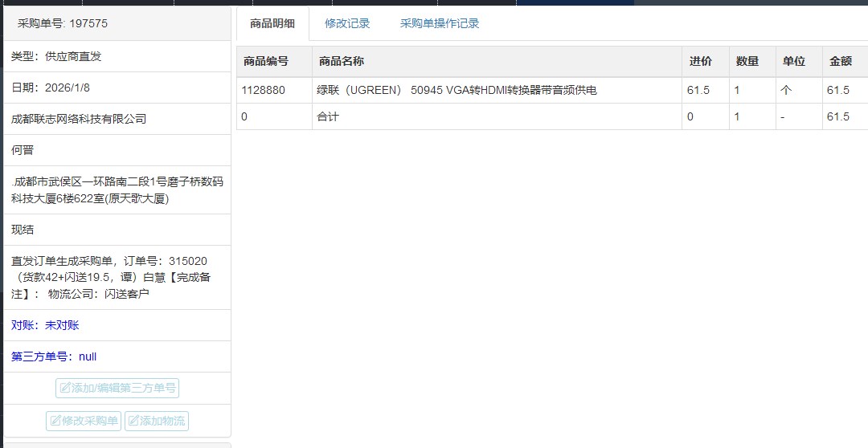868x448 pixels.
Task: Click the 添加物流 button
Action: pyautogui.click(x=157, y=421)
